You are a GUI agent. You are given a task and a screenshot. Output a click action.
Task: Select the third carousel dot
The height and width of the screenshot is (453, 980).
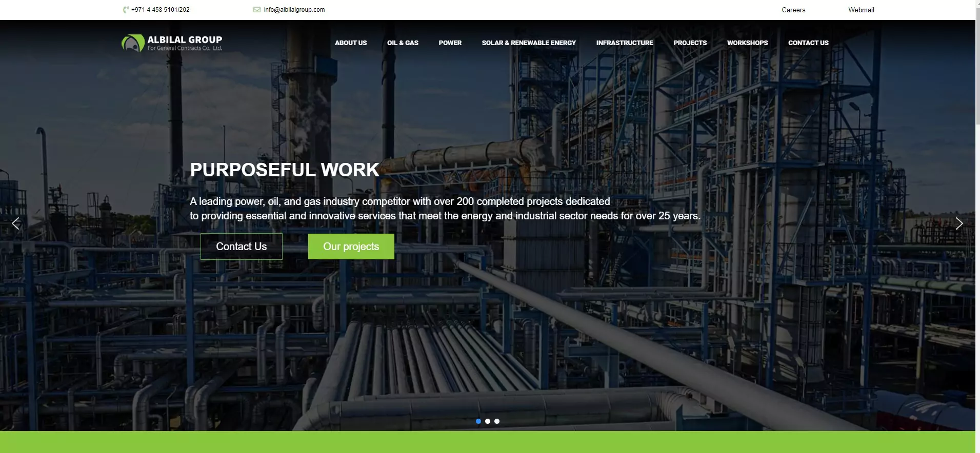(x=497, y=421)
